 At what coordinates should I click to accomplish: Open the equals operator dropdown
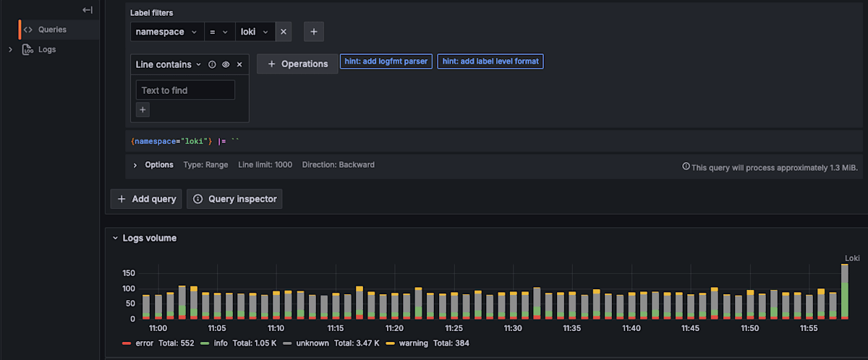(219, 32)
